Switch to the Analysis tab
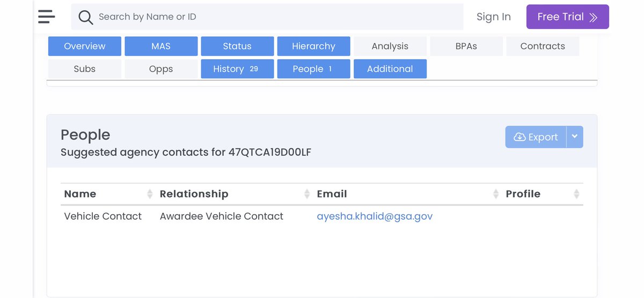Viewport: 644px width, 298px height. 390,46
